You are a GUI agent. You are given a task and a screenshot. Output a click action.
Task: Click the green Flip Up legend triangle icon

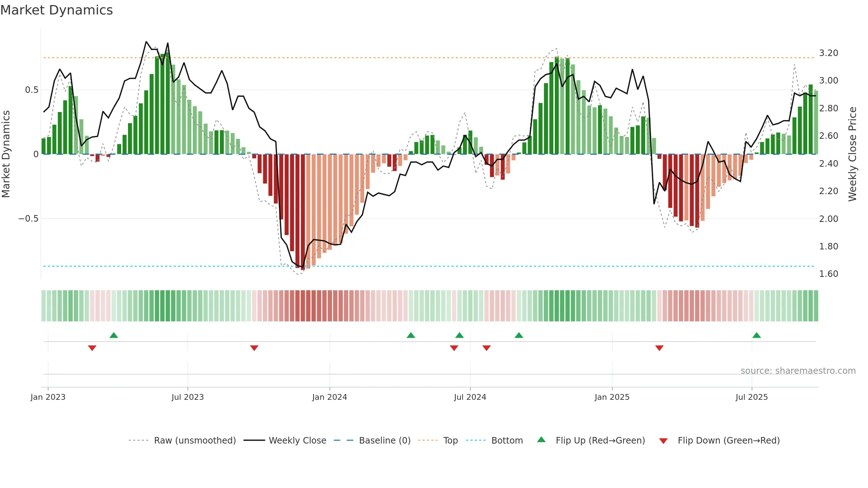point(541,440)
